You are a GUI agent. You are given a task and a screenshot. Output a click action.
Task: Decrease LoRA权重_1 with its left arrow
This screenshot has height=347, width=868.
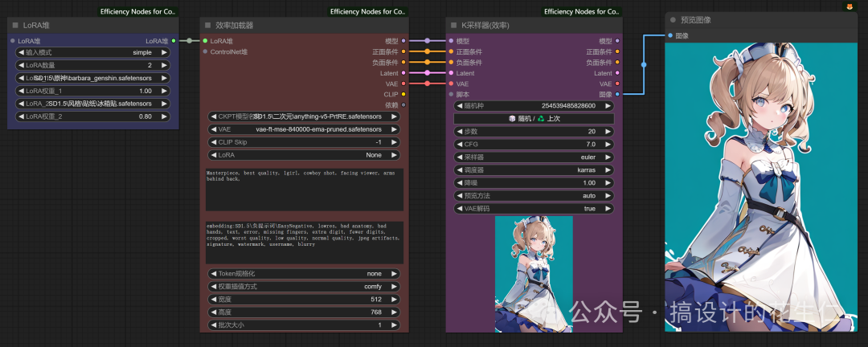click(22, 91)
